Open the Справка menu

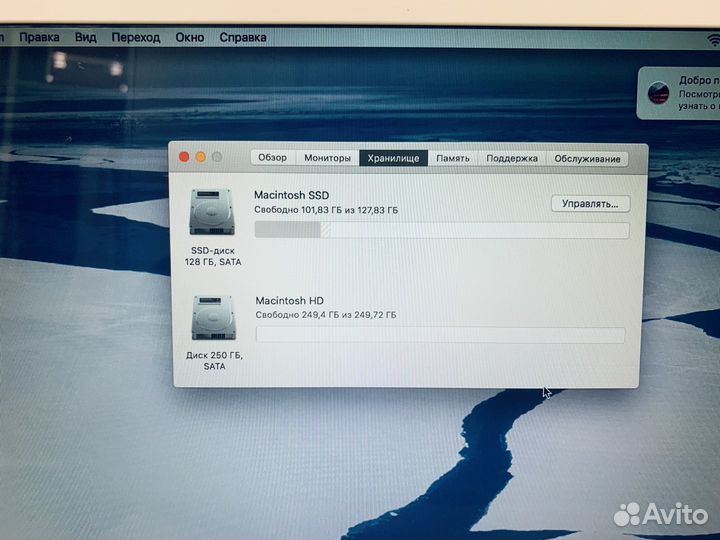tap(243, 38)
